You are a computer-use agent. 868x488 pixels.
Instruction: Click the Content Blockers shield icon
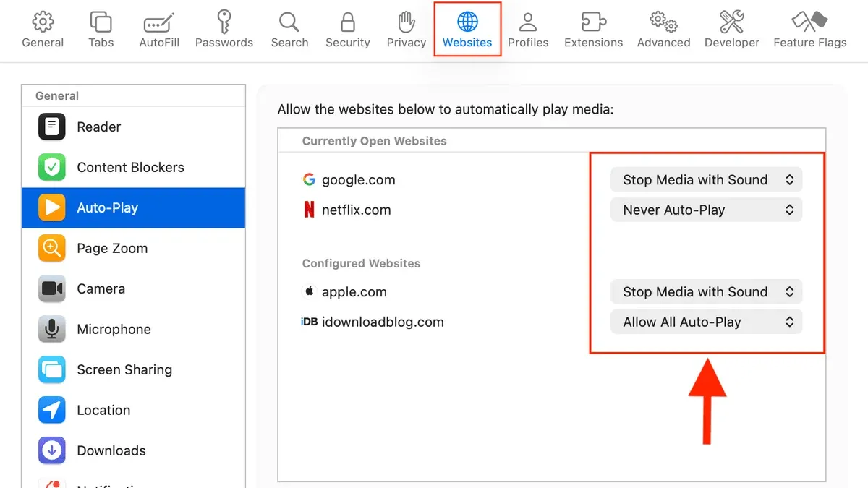click(x=52, y=167)
